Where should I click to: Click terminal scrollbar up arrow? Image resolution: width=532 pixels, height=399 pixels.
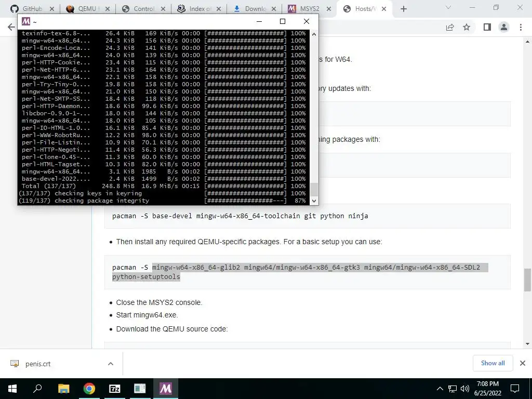coord(314,34)
